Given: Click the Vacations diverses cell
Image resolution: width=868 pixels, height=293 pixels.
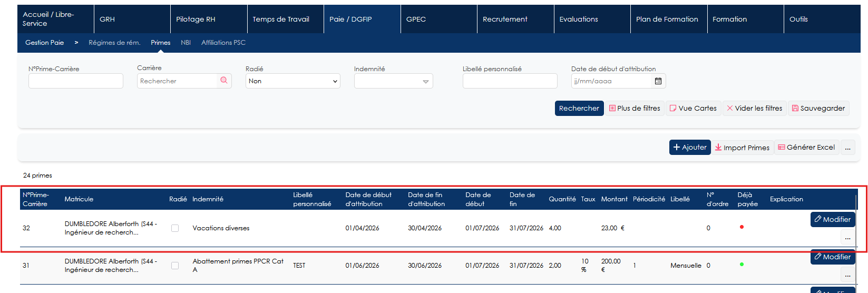Looking at the screenshot, I should click(x=221, y=228).
